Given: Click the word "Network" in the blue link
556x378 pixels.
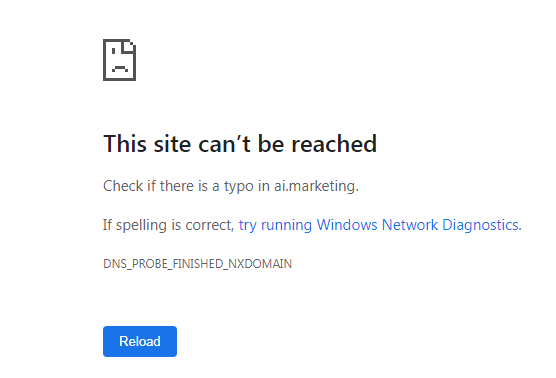Looking at the screenshot, I should [x=410, y=225].
